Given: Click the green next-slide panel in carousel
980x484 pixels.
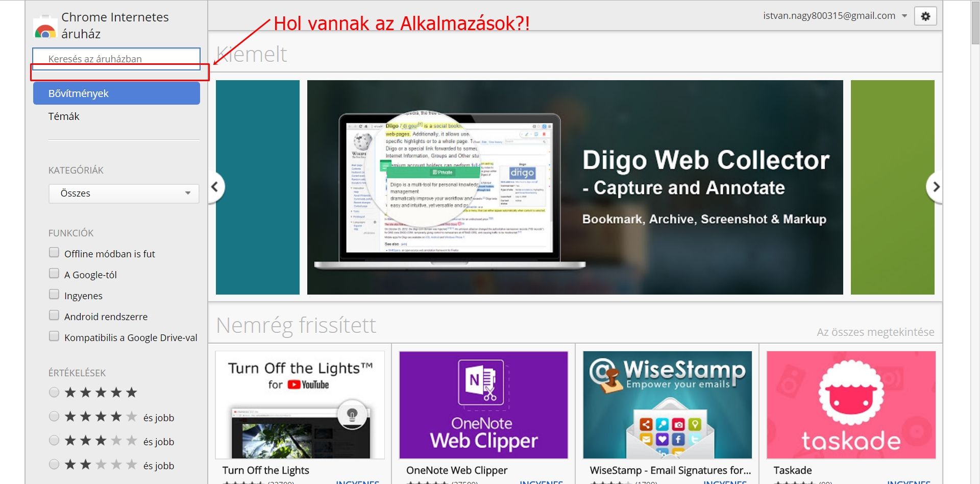Looking at the screenshot, I should pos(893,187).
